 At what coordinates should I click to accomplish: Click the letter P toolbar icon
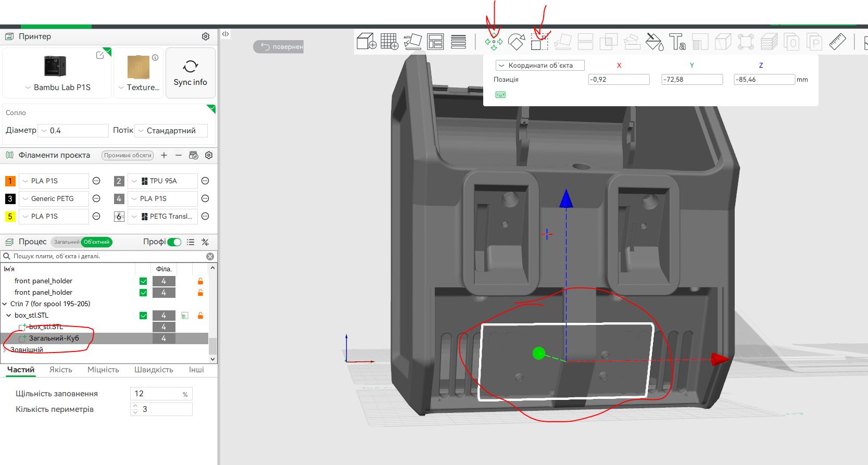coord(814,42)
